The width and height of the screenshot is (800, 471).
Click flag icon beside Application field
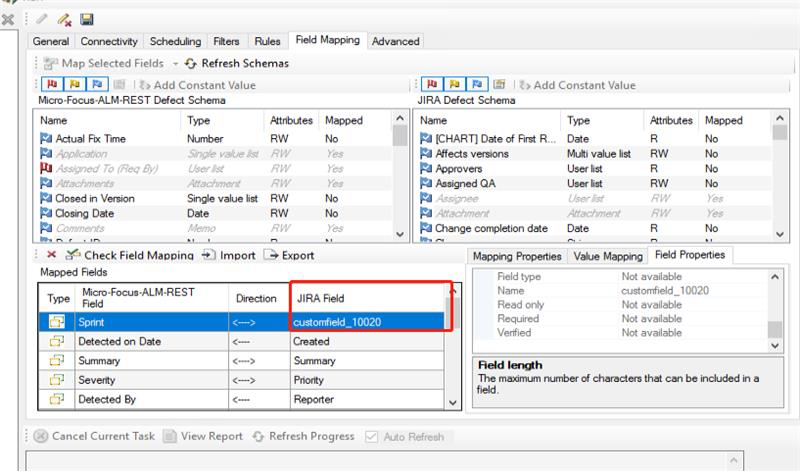tap(46, 154)
